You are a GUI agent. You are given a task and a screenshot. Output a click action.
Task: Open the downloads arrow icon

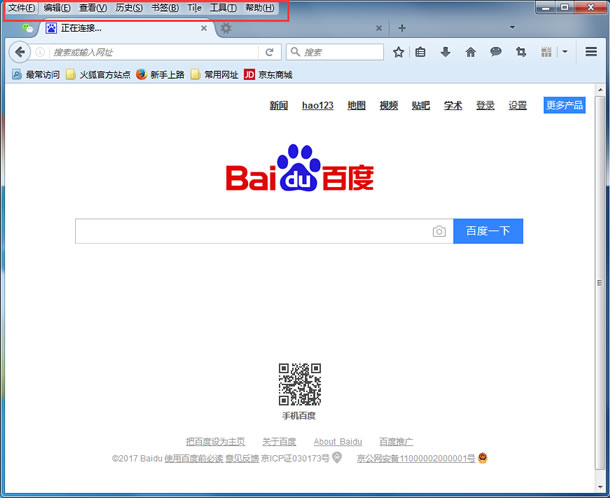click(x=445, y=52)
